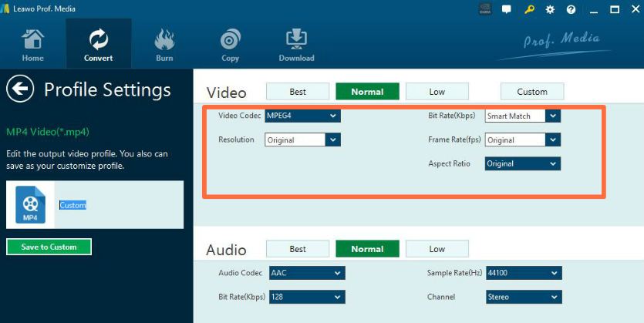644x323 pixels.
Task: Expand the audio Bit Rate 128 dropdown
Action: pyautogui.click(x=307, y=297)
